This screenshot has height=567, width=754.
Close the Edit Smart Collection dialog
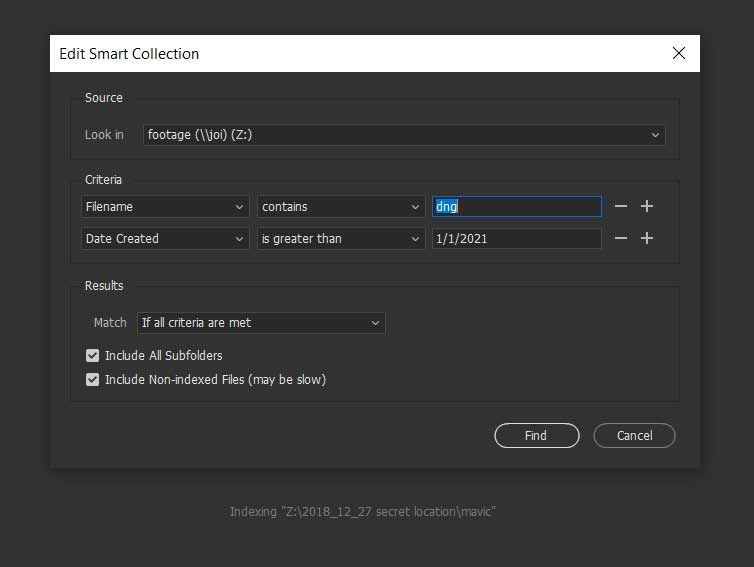point(679,53)
